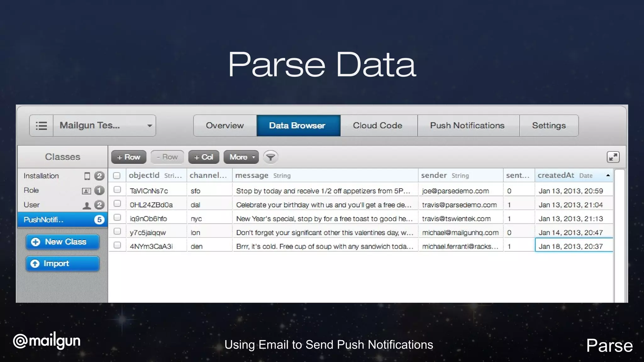Click the Installation count badge 2

click(x=99, y=176)
